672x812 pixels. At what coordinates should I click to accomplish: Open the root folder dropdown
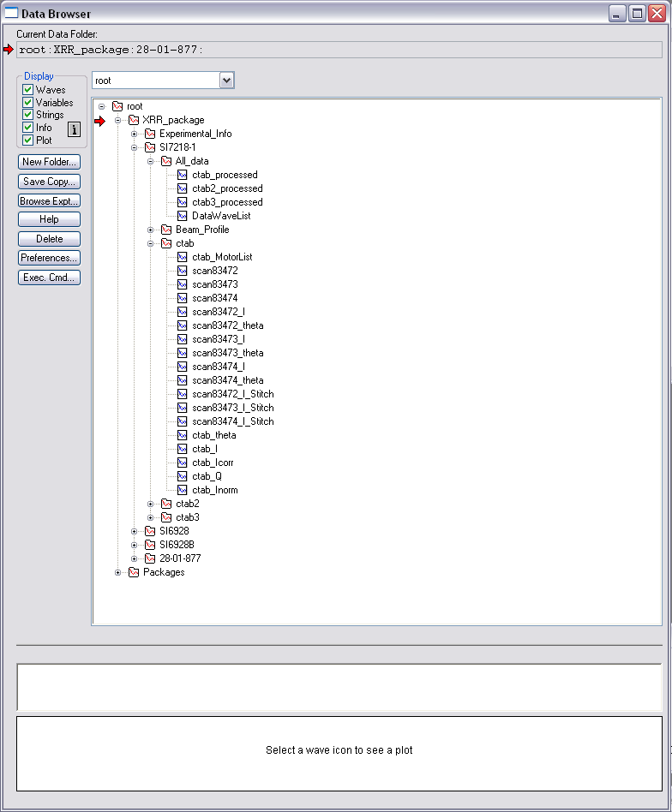226,81
